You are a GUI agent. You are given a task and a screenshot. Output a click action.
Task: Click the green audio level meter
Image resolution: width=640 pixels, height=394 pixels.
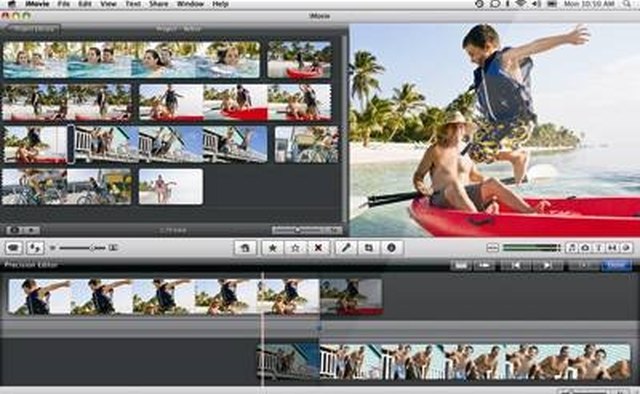(531, 247)
